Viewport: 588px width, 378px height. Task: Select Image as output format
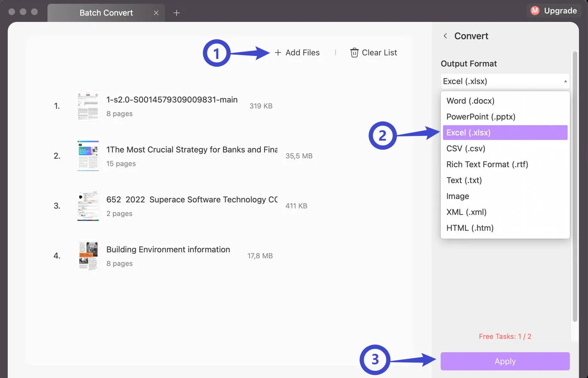click(x=505, y=196)
